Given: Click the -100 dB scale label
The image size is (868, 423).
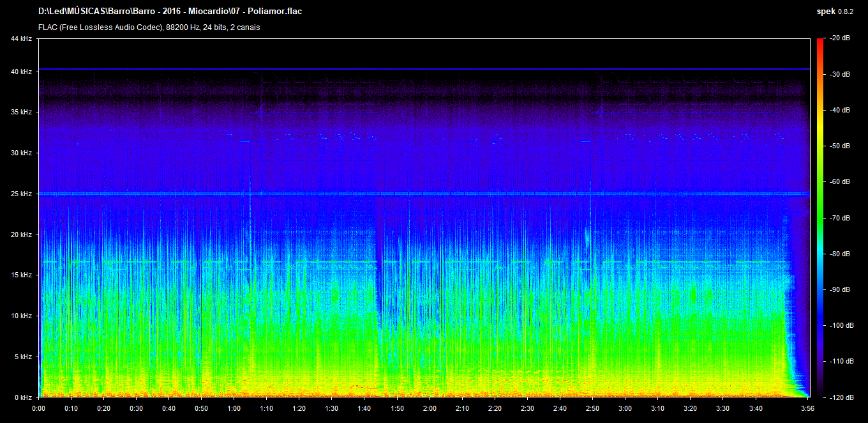Looking at the screenshot, I should (x=841, y=325).
